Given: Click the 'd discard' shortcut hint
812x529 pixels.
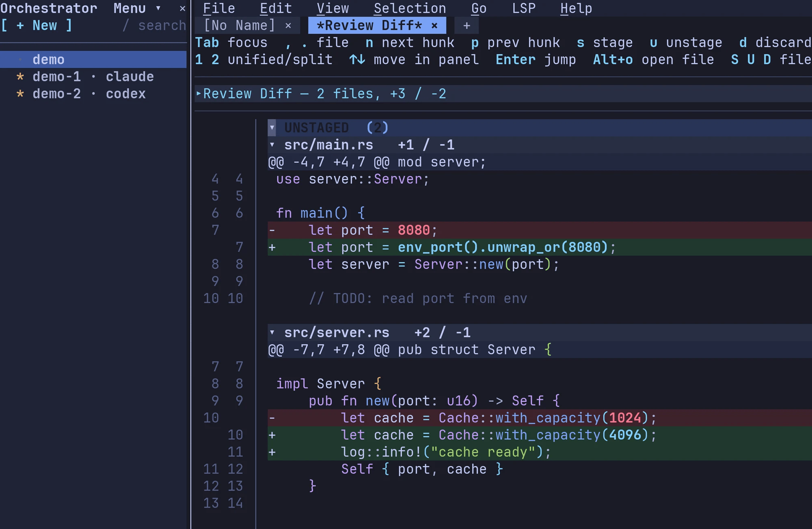Looking at the screenshot, I should (x=775, y=43).
